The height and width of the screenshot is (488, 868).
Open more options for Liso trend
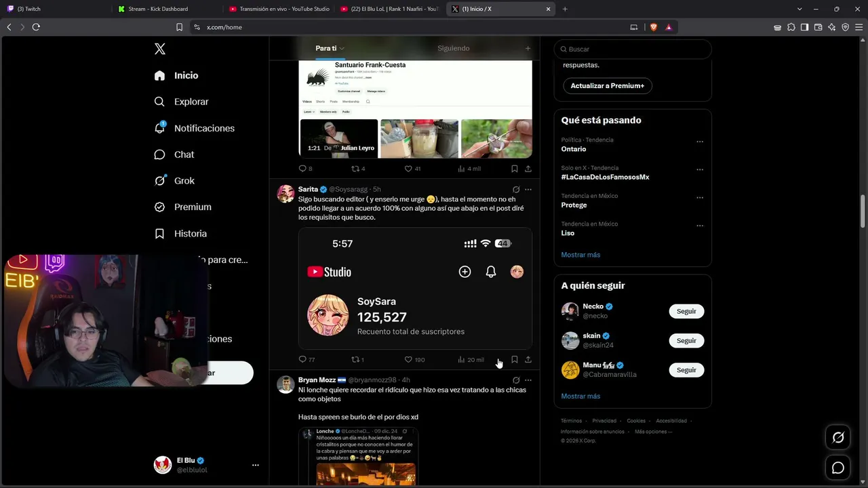click(700, 226)
